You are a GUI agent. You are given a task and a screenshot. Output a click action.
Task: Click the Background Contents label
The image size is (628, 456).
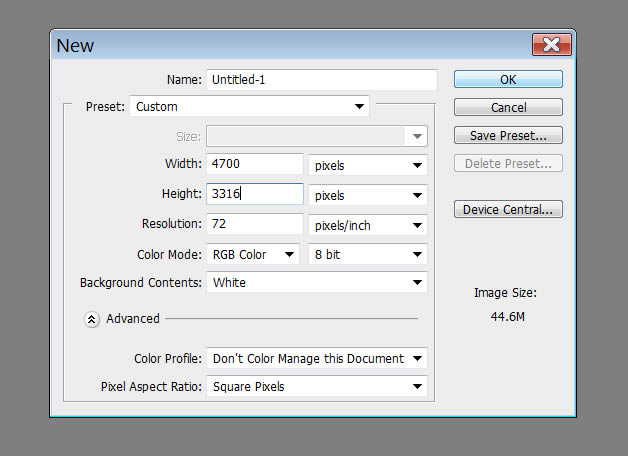point(141,283)
